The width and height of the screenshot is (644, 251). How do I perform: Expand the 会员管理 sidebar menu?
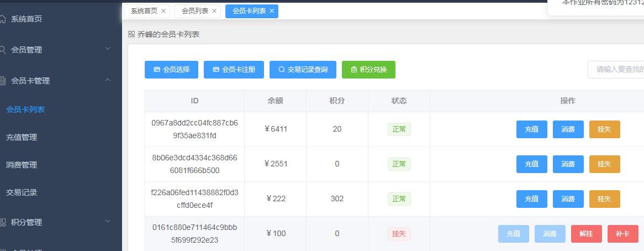108,49
